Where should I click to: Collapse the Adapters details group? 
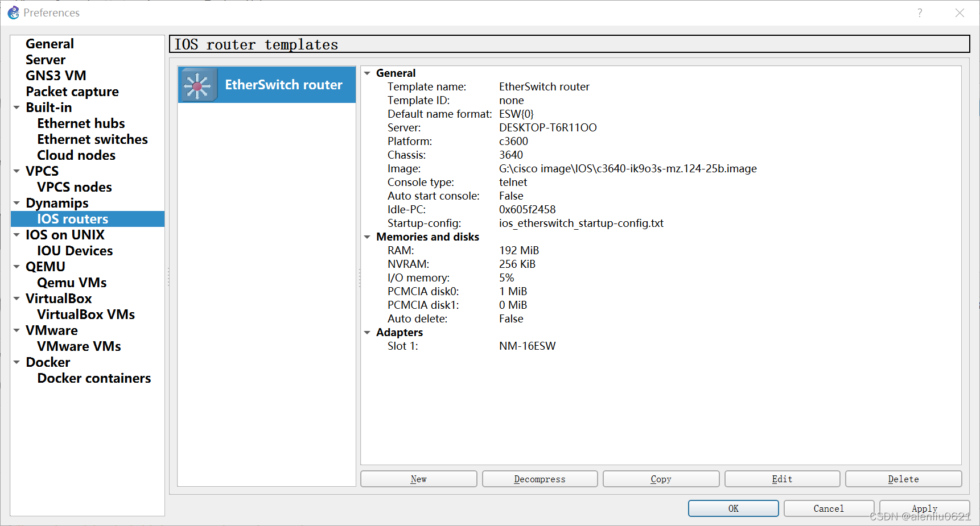point(368,333)
